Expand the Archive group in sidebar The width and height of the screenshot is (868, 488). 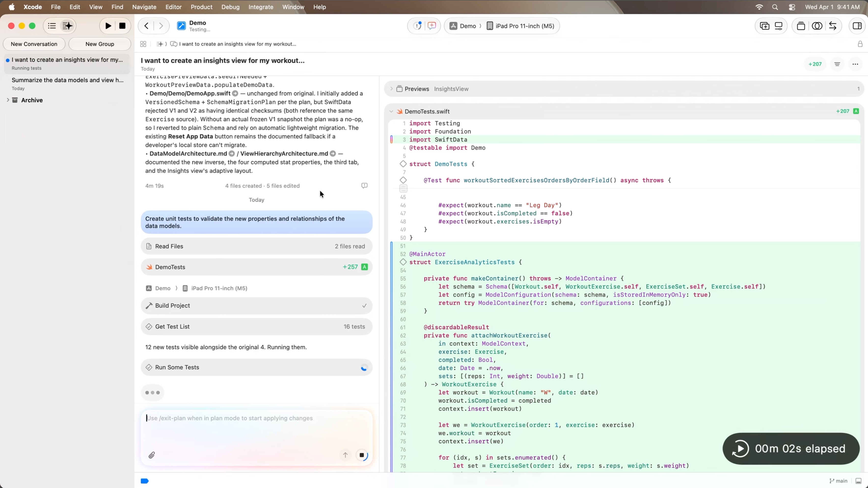(8, 100)
